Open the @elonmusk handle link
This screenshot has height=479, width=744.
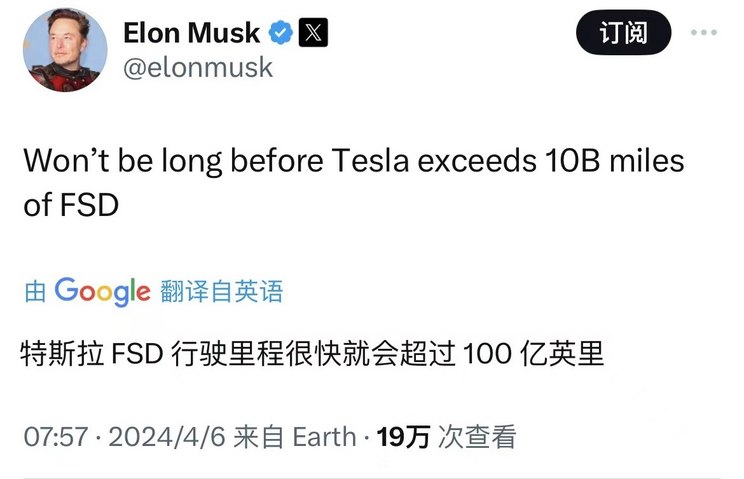pos(197,67)
